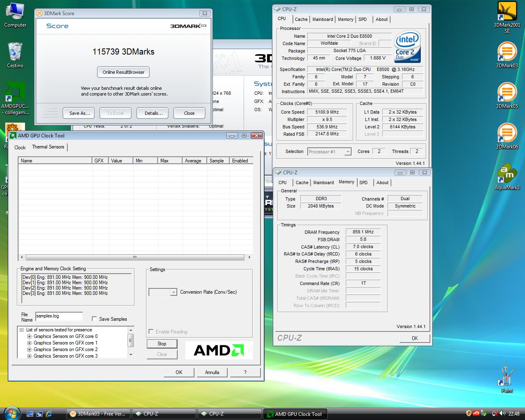Click the taskbar clock showing 22.48
Viewport: 525px width, 420px height.
(514, 414)
